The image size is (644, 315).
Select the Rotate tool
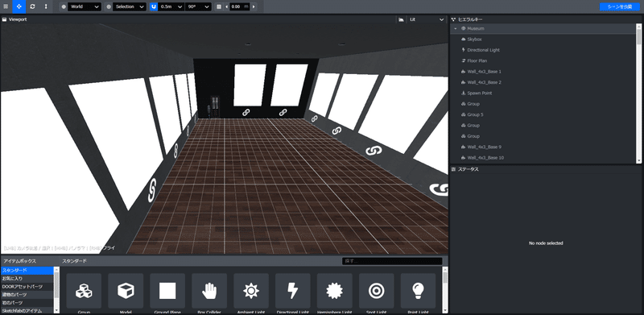(32, 6)
